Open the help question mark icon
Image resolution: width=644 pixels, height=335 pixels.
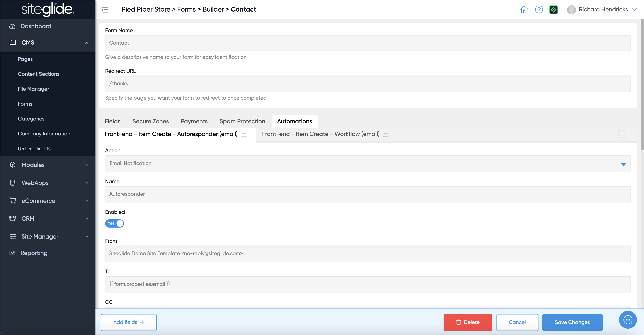coord(539,10)
